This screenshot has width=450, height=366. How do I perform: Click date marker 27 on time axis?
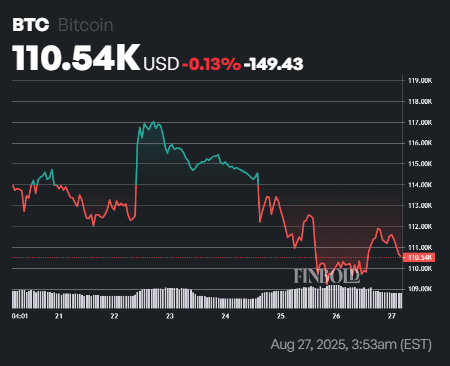pyautogui.click(x=392, y=316)
